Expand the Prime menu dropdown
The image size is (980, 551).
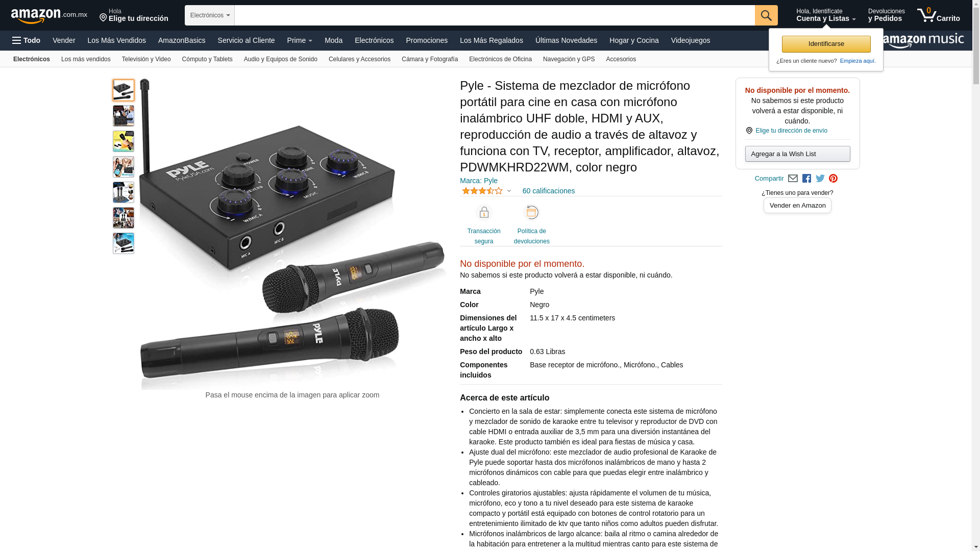pyautogui.click(x=300, y=40)
